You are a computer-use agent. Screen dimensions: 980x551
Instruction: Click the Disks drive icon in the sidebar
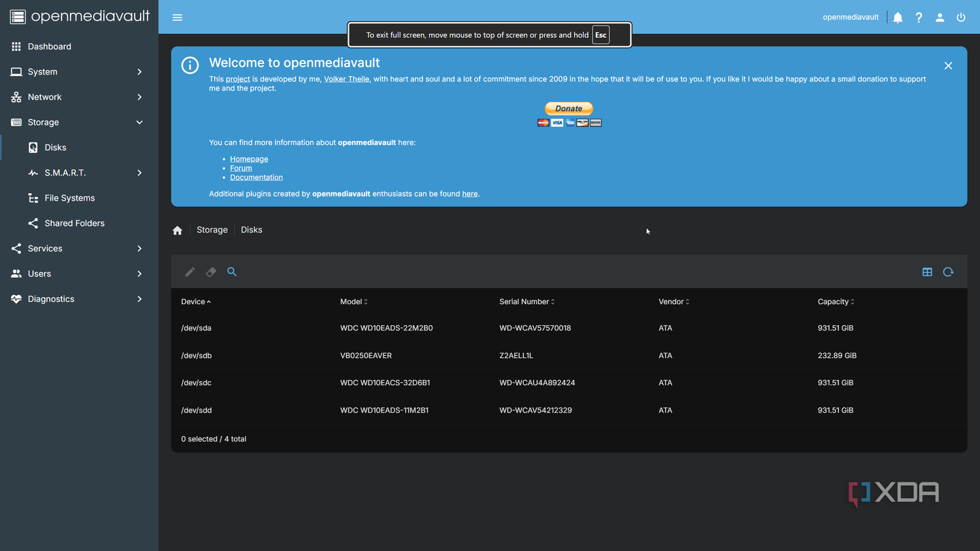pyautogui.click(x=33, y=148)
